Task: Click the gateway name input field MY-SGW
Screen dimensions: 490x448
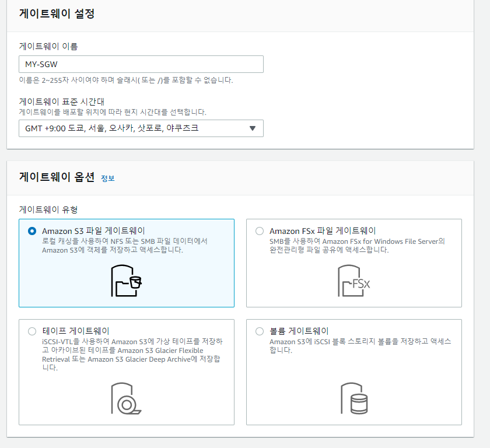Action: pos(141,64)
